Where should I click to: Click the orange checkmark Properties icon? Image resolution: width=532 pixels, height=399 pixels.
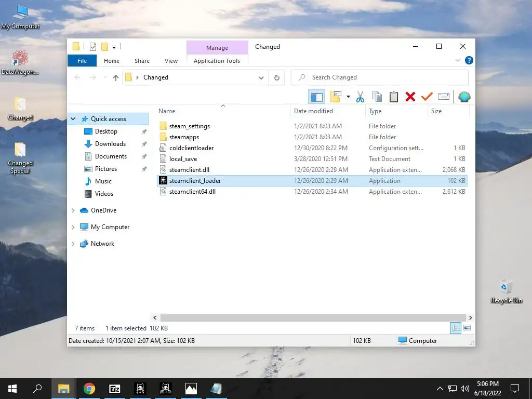pyautogui.click(x=427, y=97)
